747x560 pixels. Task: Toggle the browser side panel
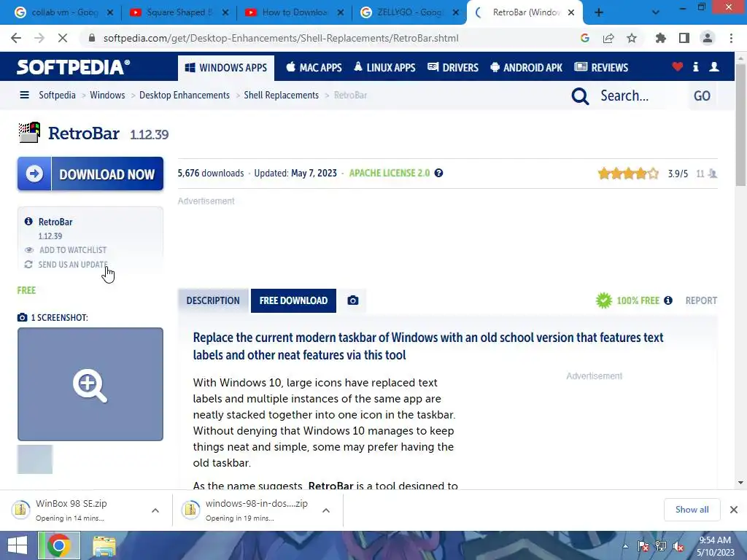[x=684, y=38]
